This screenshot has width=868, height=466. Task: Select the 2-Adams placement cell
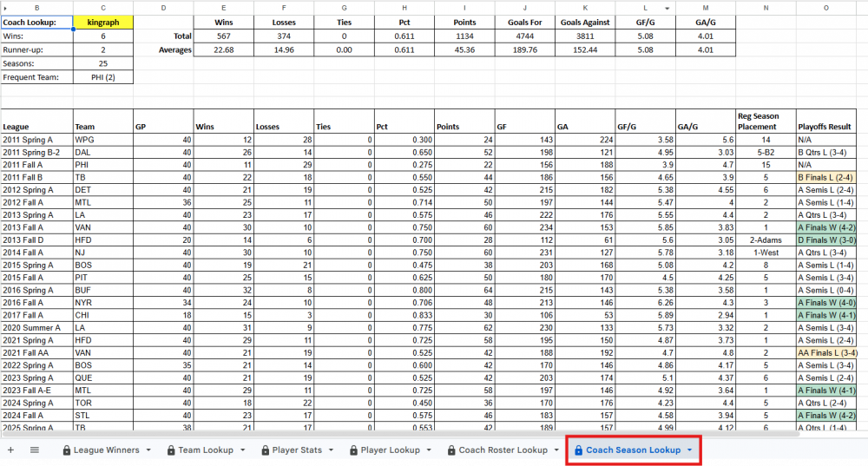click(x=766, y=240)
